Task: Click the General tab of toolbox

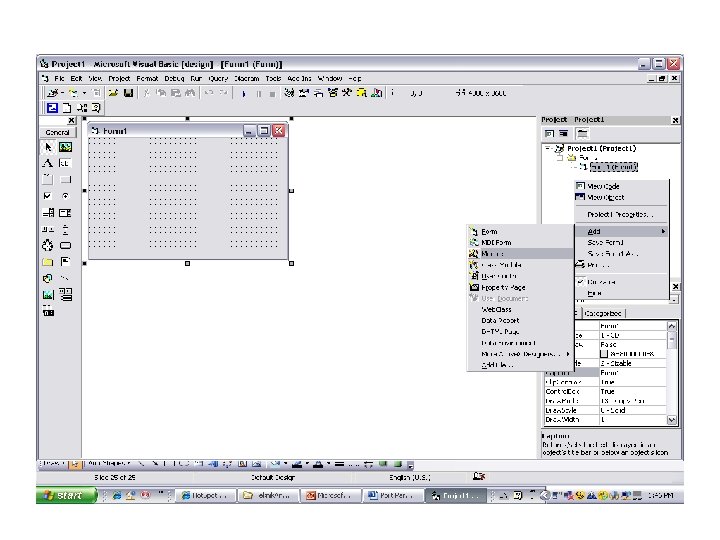Action: [x=57, y=132]
